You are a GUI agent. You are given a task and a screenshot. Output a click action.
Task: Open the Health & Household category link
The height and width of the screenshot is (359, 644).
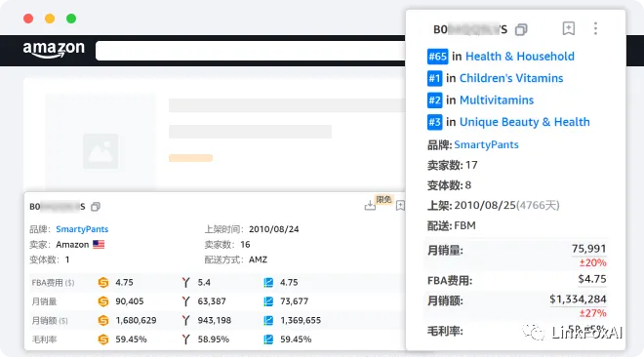click(x=520, y=57)
